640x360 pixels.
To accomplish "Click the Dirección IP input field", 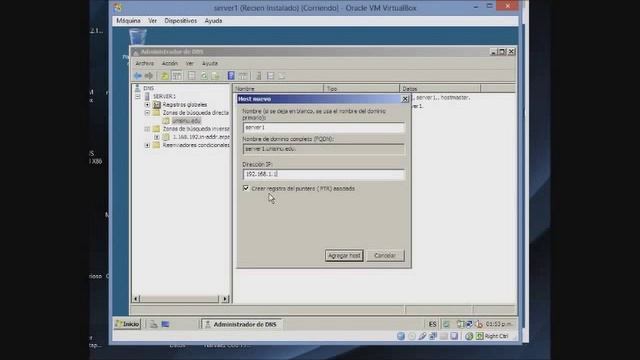I will (323, 174).
